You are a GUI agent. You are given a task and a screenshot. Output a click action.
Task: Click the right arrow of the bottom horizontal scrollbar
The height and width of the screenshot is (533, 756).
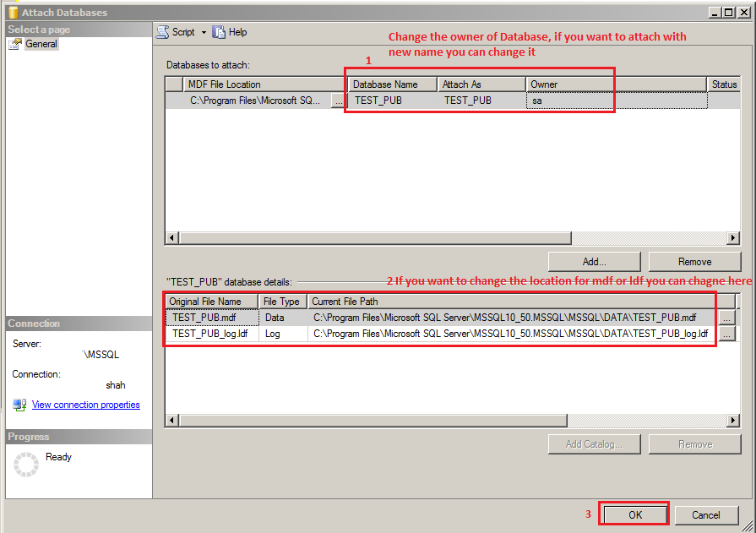pos(734,420)
